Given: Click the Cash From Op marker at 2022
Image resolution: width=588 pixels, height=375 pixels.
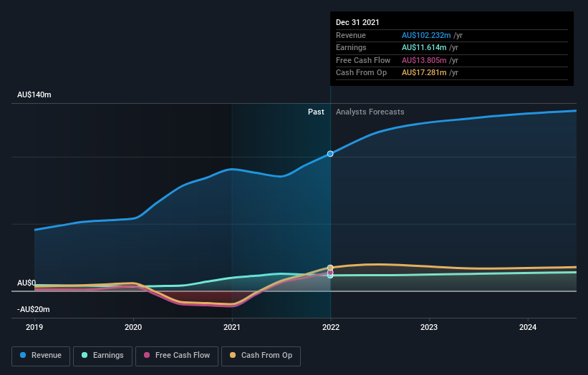Looking at the screenshot, I should pyautogui.click(x=330, y=268).
